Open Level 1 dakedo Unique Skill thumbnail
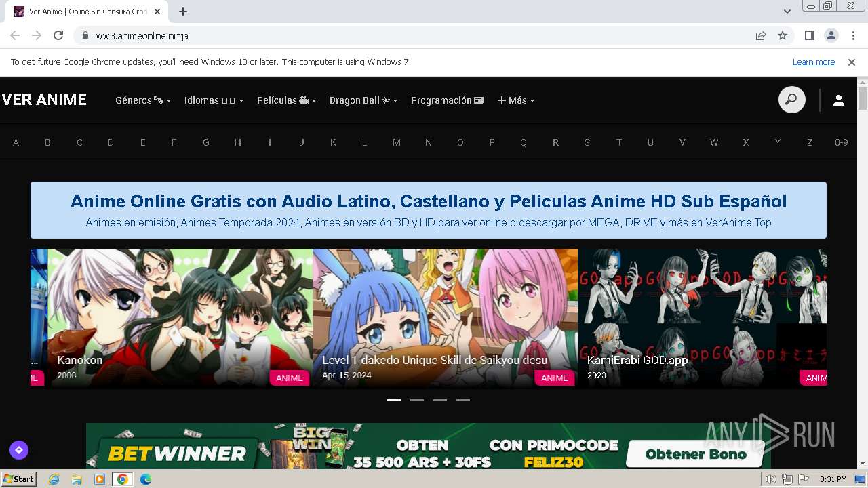Image resolution: width=868 pixels, height=488 pixels. point(445,318)
